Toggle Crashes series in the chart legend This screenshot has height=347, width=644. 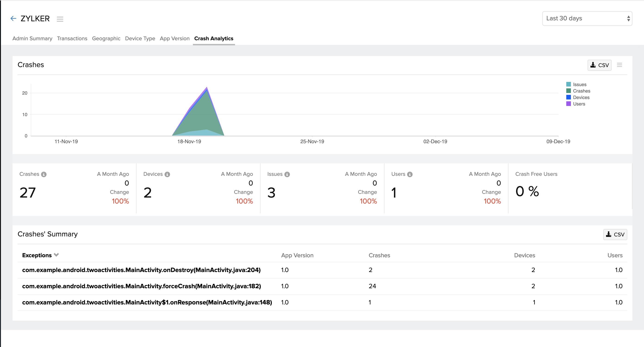coord(581,91)
